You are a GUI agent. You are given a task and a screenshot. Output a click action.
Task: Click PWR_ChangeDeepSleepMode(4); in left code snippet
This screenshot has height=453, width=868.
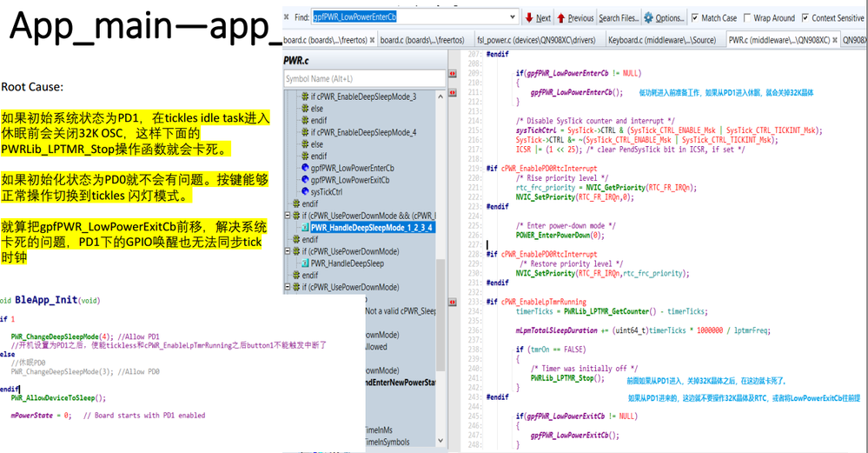62,336
